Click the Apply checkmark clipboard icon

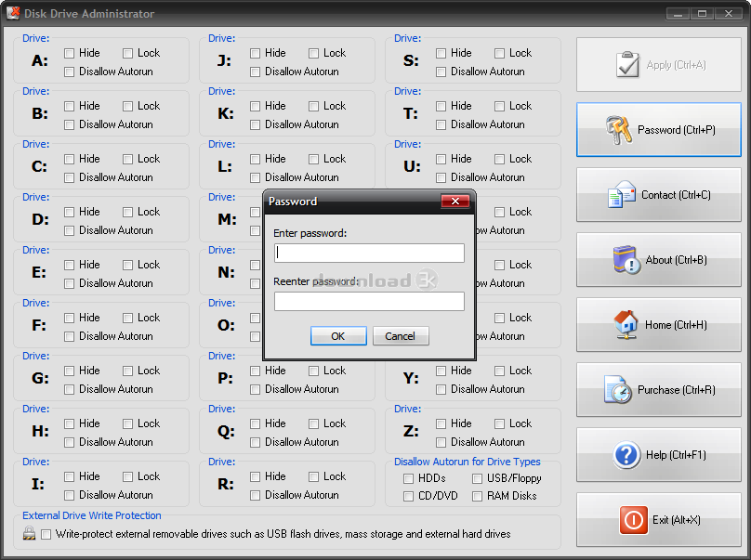[x=627, y=65]
